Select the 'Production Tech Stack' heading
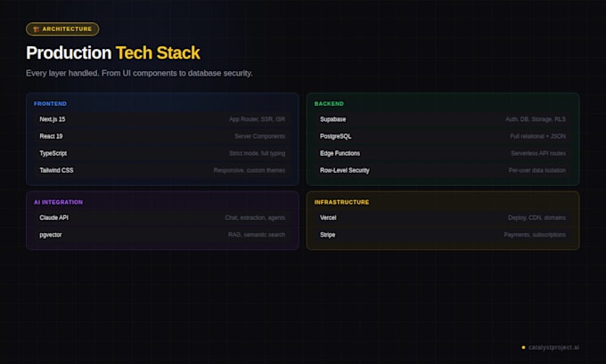The width and height of the screenshot is (606, 364). tap(113, 53)
